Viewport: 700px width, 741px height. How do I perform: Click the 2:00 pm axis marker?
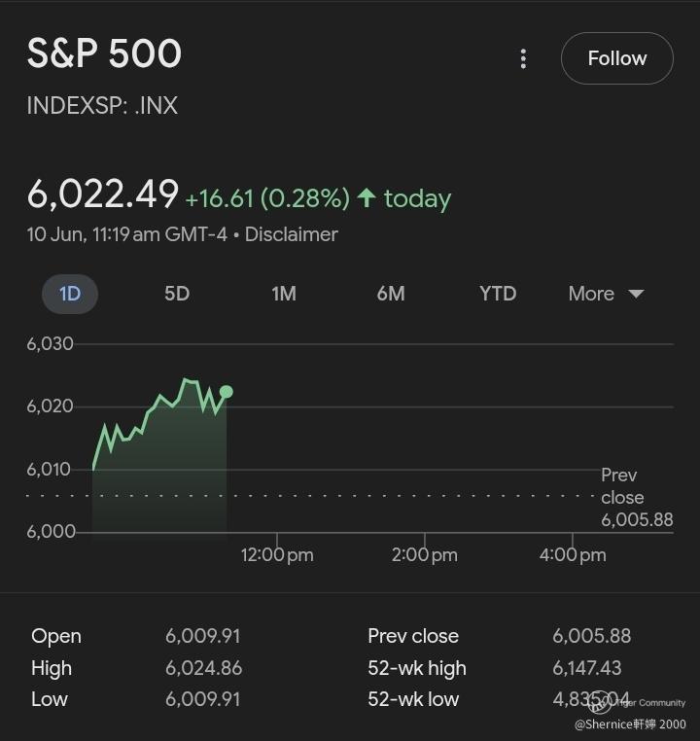click(x=425, y=555)
